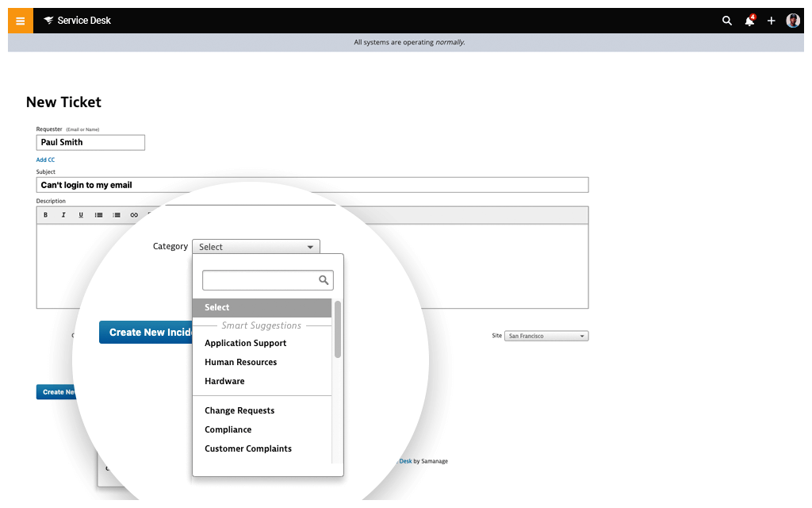Open the Category dropdown
The width and height of the screenshot is (812, 508).
[255, 246]
